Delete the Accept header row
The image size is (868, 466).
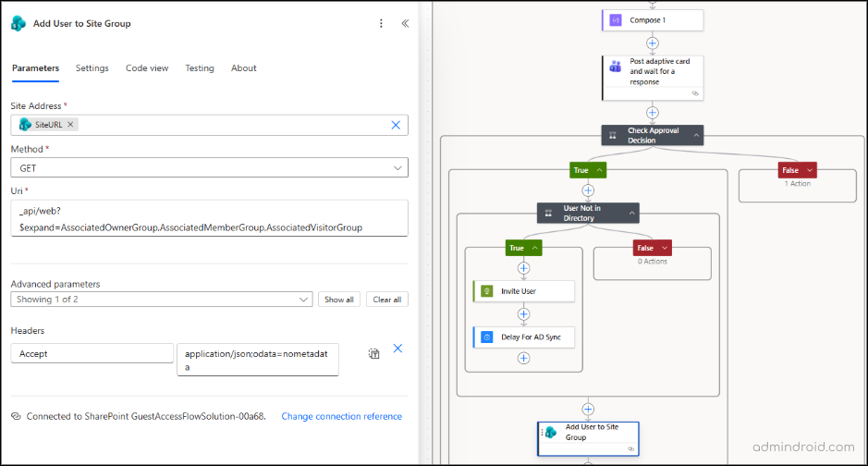397,349
